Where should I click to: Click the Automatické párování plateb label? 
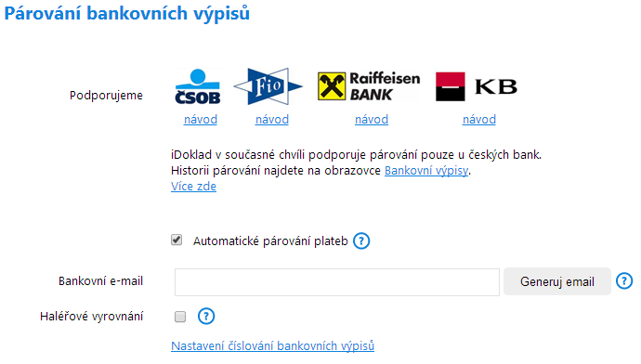point(270,241)
